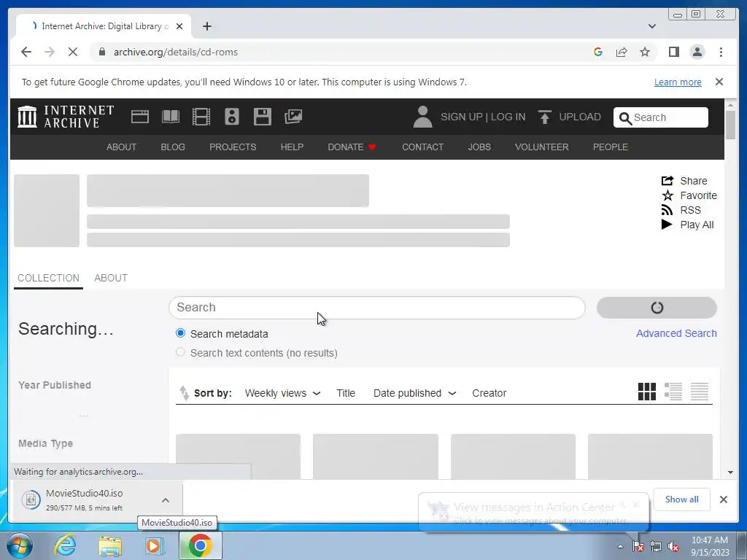Click the SIGN UP link
This screenshot has width=747, height=560.
[x=461, y=117]
